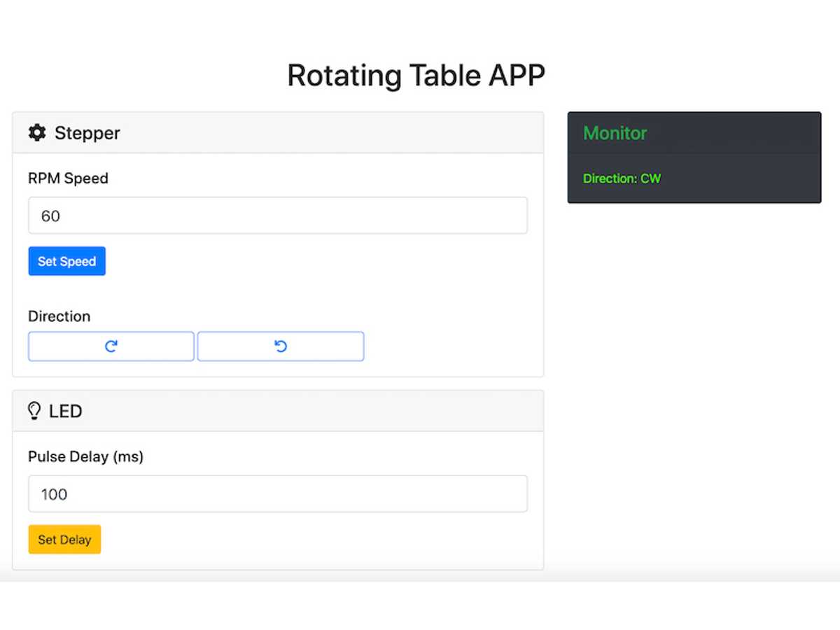Select the Stepper heading text
Screen dimensions: 840x630
pos(87,133)
